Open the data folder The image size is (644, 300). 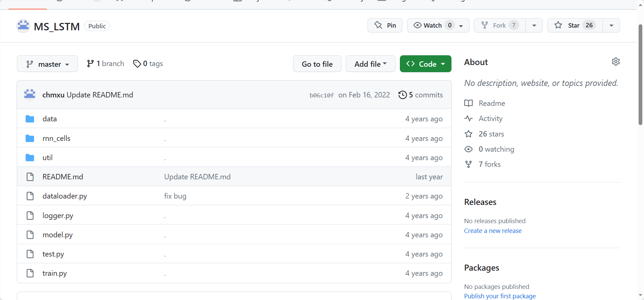click(x=50, y=119)
